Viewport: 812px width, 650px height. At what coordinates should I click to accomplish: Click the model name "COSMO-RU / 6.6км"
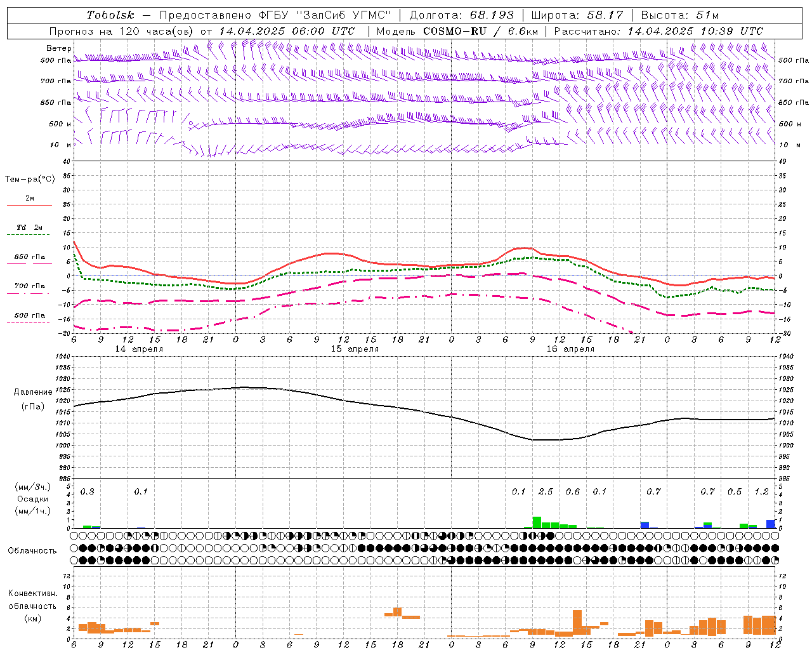coord(480,31)
